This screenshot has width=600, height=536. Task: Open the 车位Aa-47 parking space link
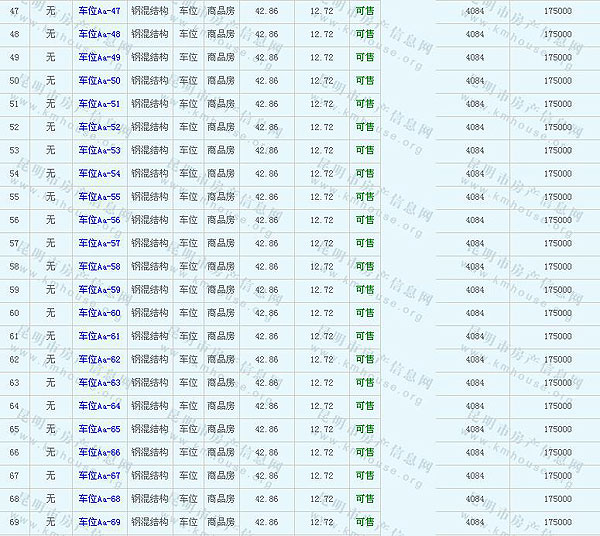pyautogui.click(x=99, y=11)
